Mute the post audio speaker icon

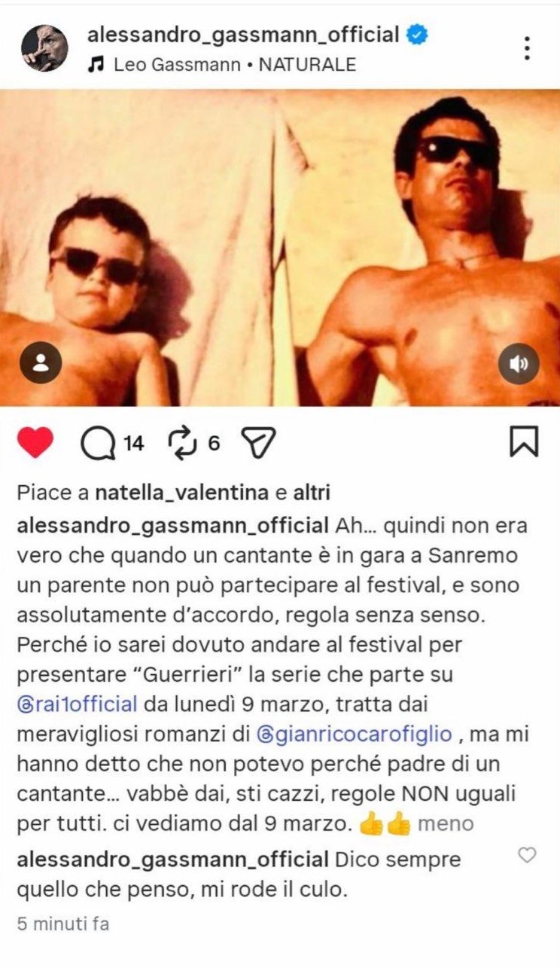[x=519, y=364]
